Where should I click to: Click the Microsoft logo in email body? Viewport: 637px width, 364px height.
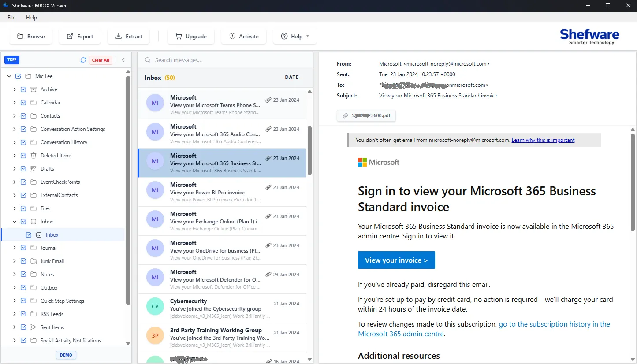tap(379, 162)
